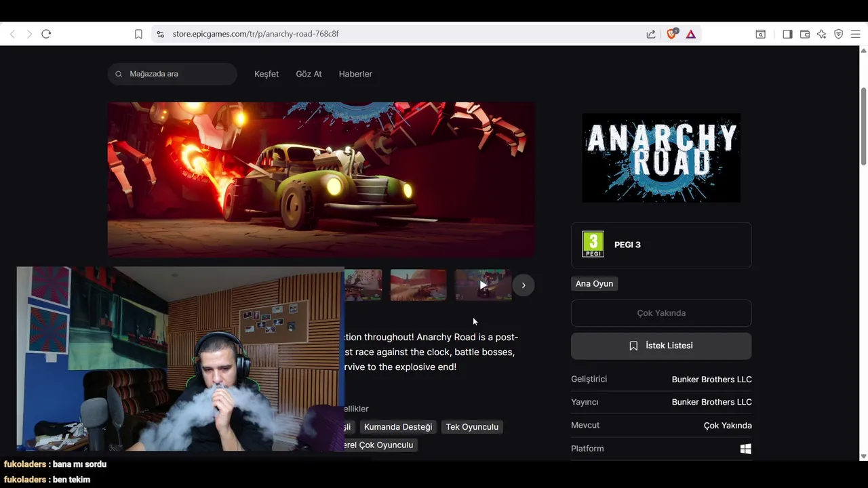868x488 pixels.
Task: Click the address bar URL text
Action: click(256, 34)
